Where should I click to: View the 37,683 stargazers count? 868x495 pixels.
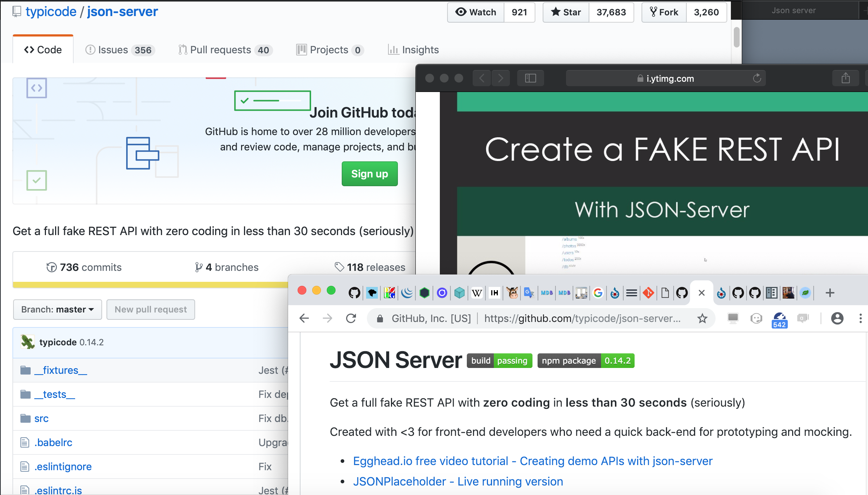tap(611, 12)
